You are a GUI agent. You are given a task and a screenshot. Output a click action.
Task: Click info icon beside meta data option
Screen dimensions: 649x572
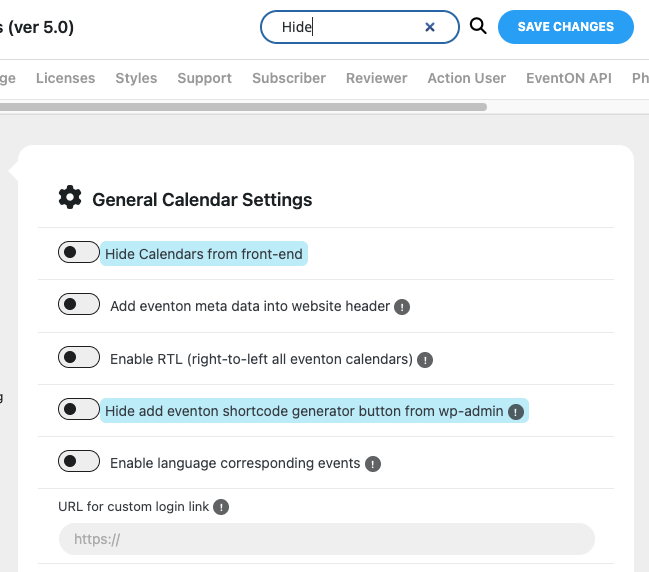(402, 307)
